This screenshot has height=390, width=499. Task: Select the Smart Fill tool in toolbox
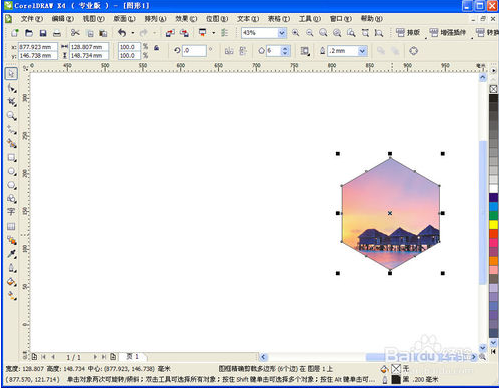pos(12,143)
